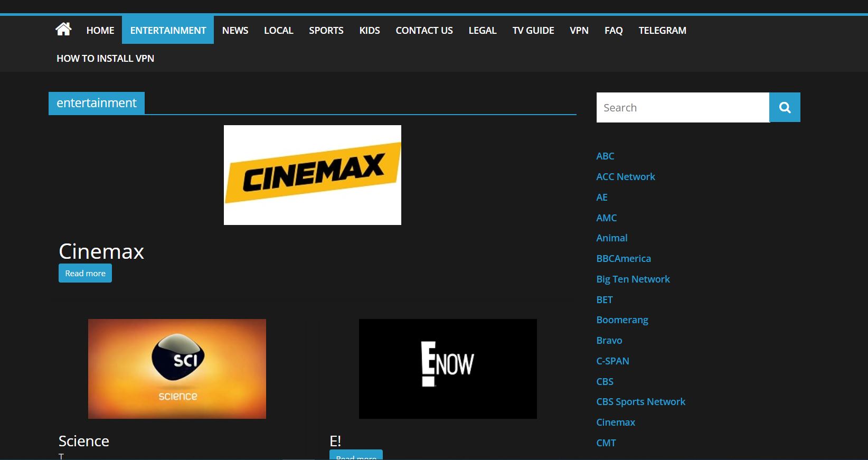
Task: Open CMT sidebar link
Action: [606, 443]
